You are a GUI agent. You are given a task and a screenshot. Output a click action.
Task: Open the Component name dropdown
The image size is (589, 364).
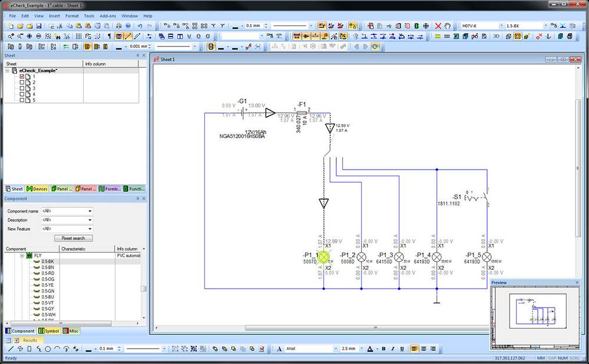tap(90, 211)
